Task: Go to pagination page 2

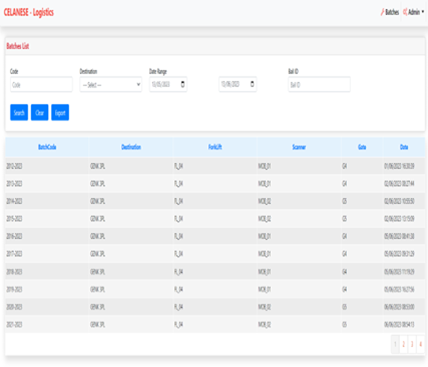Action: coord(404,344)
